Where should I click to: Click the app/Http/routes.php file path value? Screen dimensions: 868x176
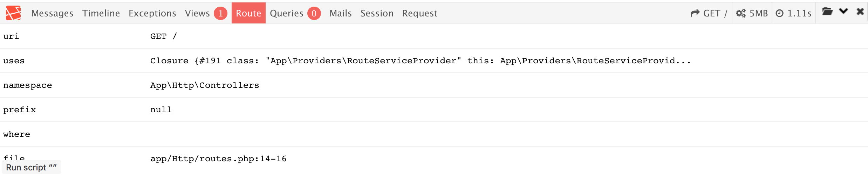tap(218, 159)
